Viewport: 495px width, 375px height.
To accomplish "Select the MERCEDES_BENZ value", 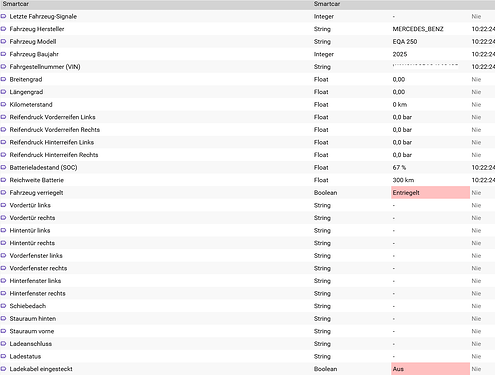I will (x=418, y=29).
